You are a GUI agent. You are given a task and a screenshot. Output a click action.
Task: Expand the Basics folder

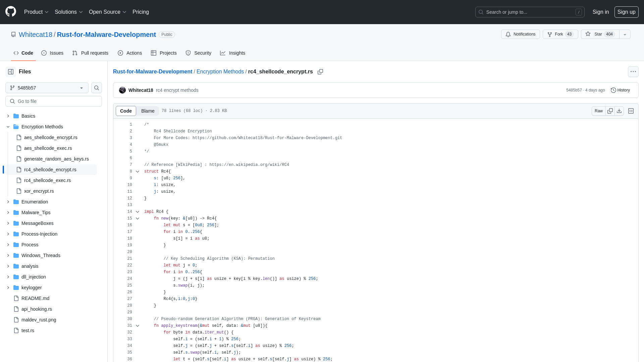click(8, 116)
